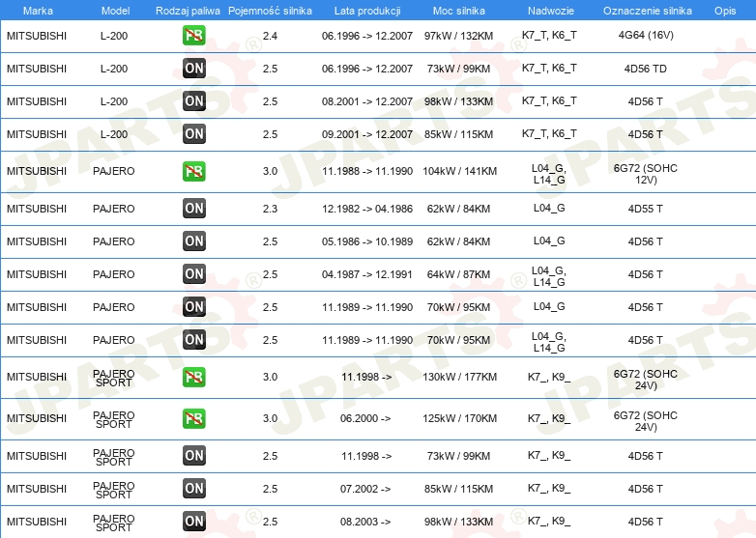
Task: Click the Pojemność silnika column header
Action: (x=270, y=11)
